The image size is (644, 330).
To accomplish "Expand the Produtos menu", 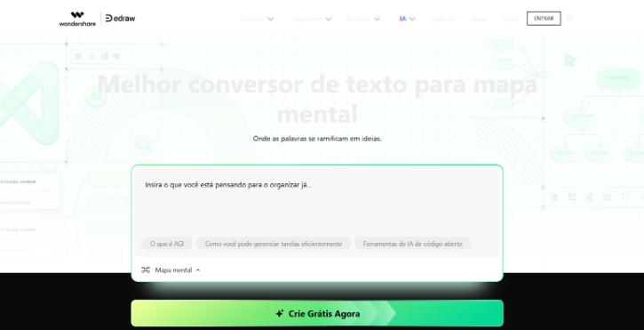I will coord(257,19).
